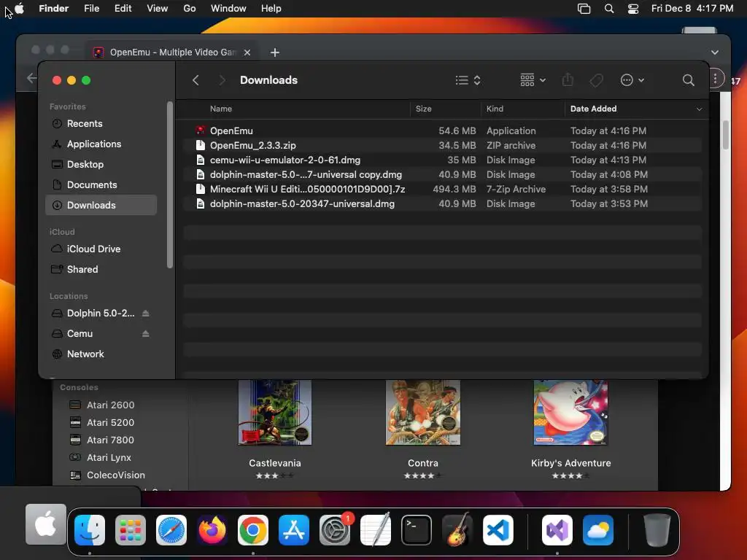Open Launchpad from the Dock
The width and height of the screenshot is (747, 560).
tap(131, 530)
